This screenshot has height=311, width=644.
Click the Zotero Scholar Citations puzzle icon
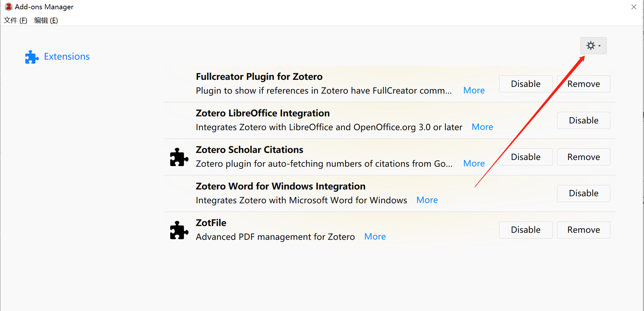pos(179,157)
